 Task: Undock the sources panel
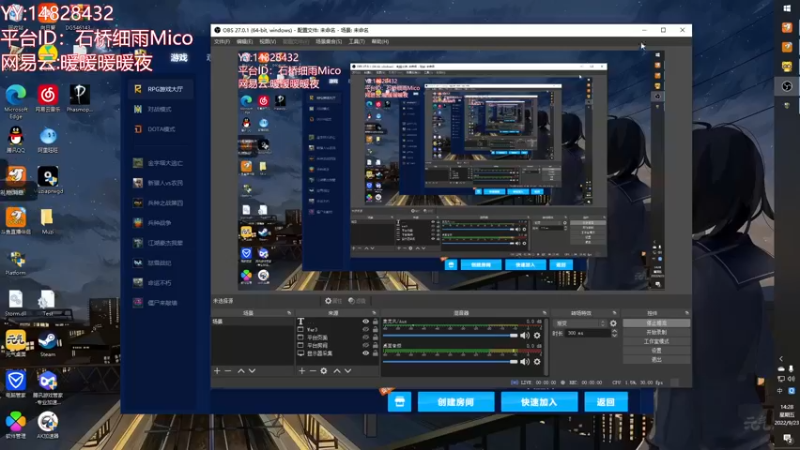pyautogui.click(x=374, y=313)
